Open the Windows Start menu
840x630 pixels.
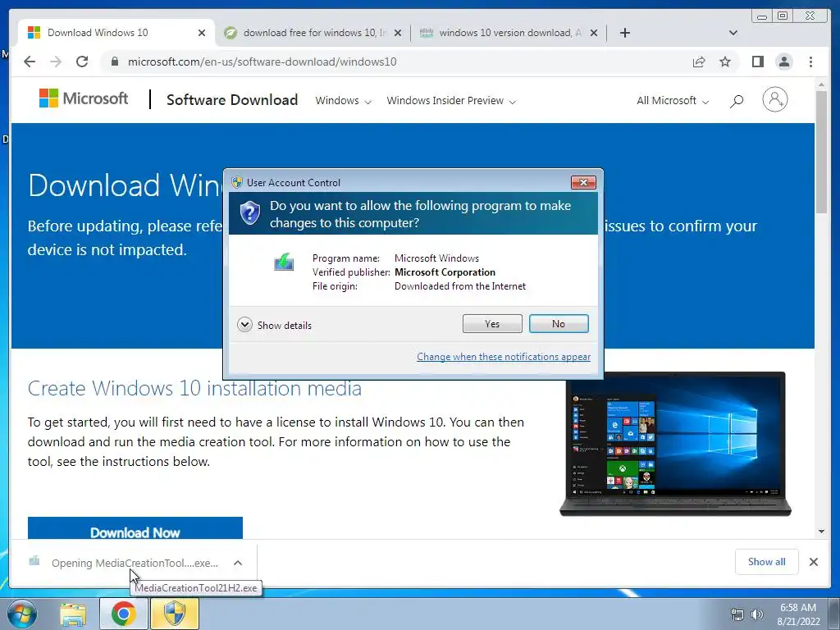pos(22,614)
